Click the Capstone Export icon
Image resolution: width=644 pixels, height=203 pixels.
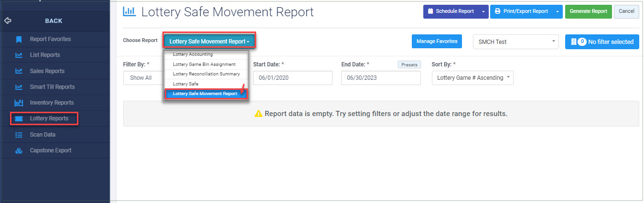point(19,150)
